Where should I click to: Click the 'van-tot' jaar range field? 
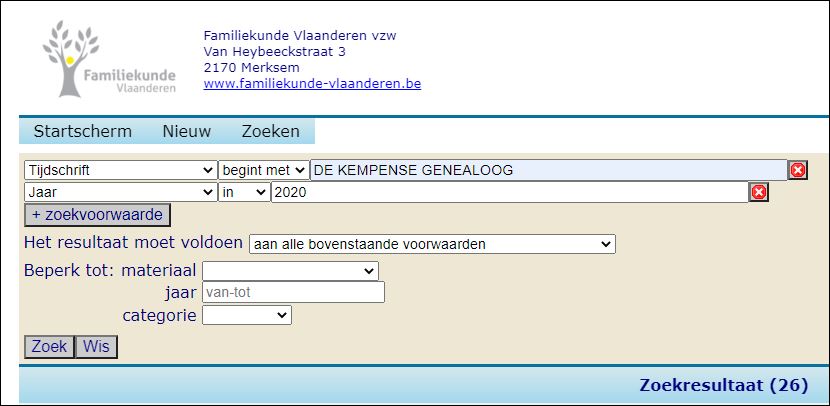click(293, 292)
